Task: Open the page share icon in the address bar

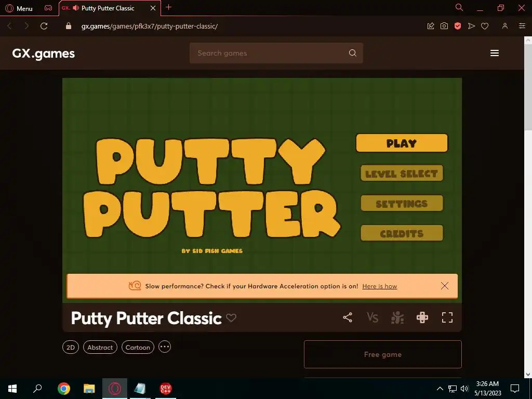Action: click(431, 26)
